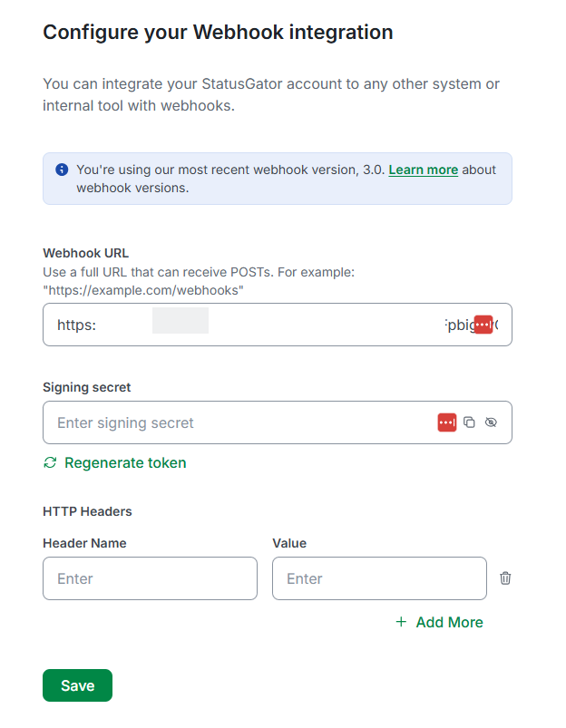Delete the HTTP header row via trash icon
The image size is (566, 728).
click(505, 578)
